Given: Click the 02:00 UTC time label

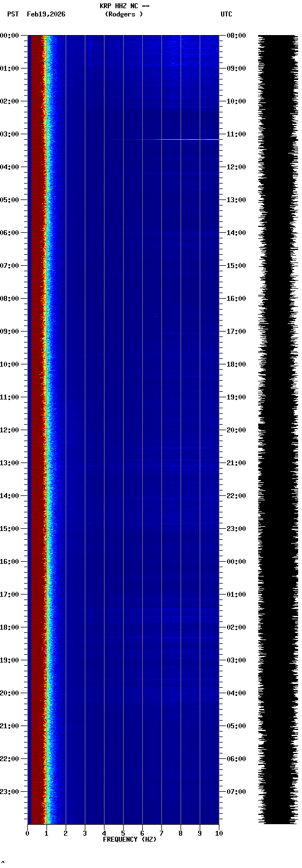Looking at the screenshot, I should [236, 627].
